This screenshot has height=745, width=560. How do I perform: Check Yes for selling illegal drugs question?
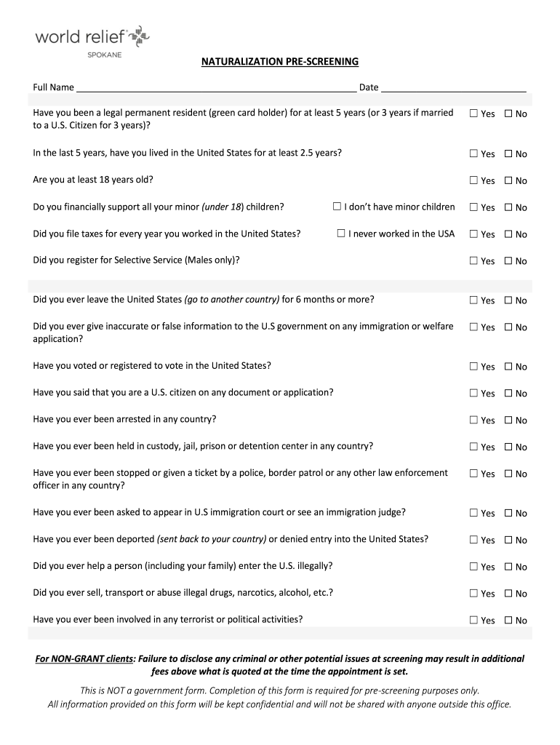(474, 594)
